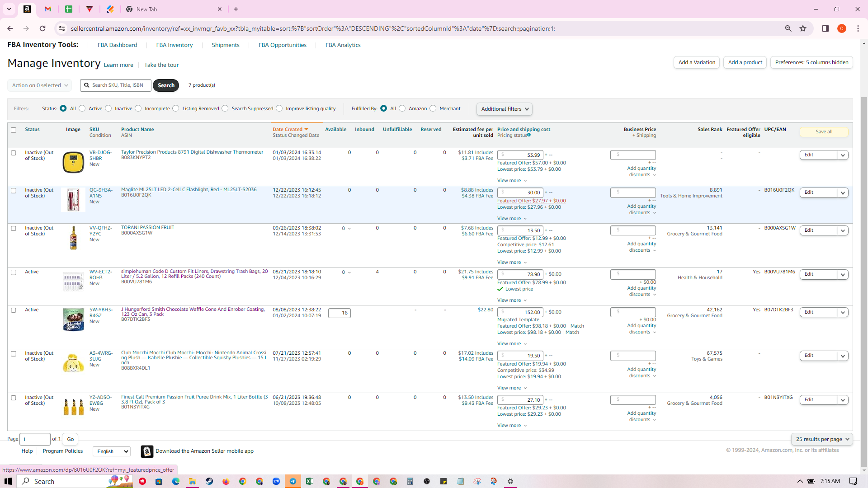Open the Chrome three-dot menu
The width and height of the screenshot is (868, 488).
pos(858,28)
